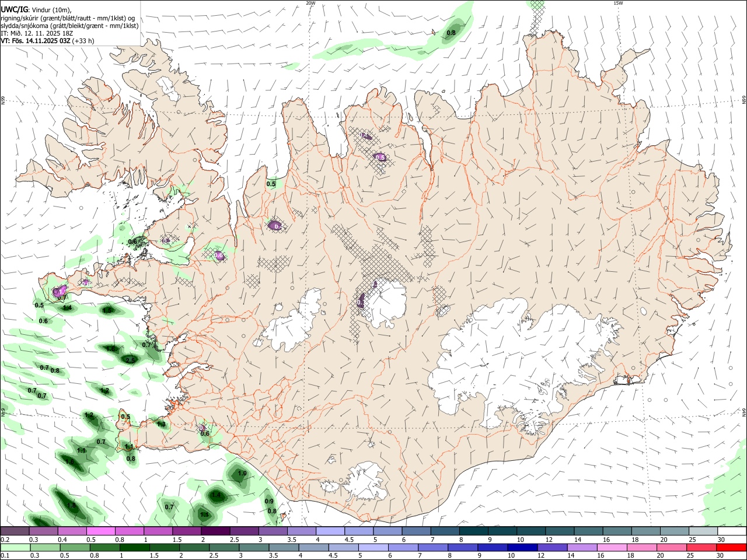The image size is (747, 560).
Task: Select the bright pink upper-row swatch at 0.5
Action: (100, 531)
